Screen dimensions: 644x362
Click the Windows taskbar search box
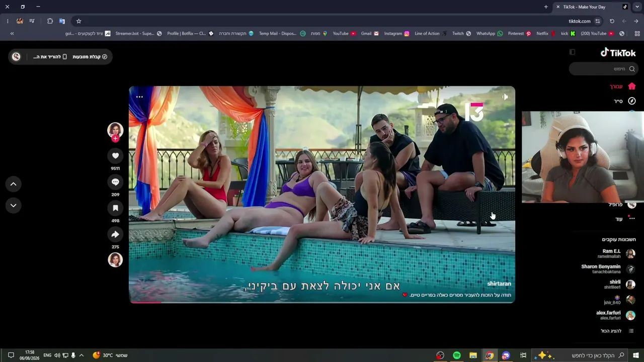[x=580, y=355]
